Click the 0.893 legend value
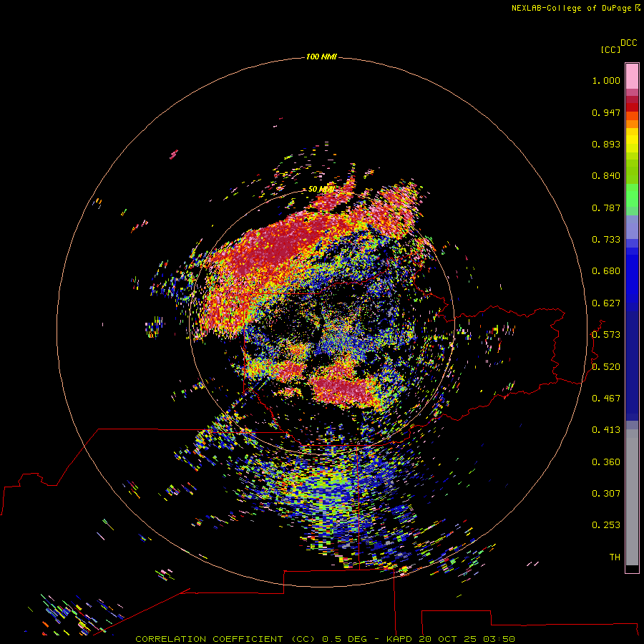This screenshot has height=644, width=644. pyautogui.click(x=606, y=144)
